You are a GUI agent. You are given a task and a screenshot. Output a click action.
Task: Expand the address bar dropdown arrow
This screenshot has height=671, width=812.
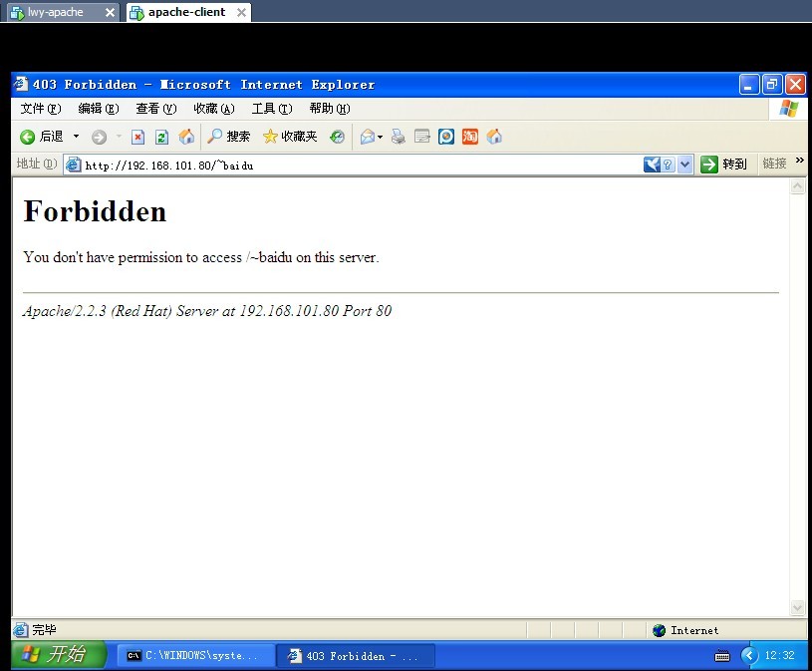[685, 165]
